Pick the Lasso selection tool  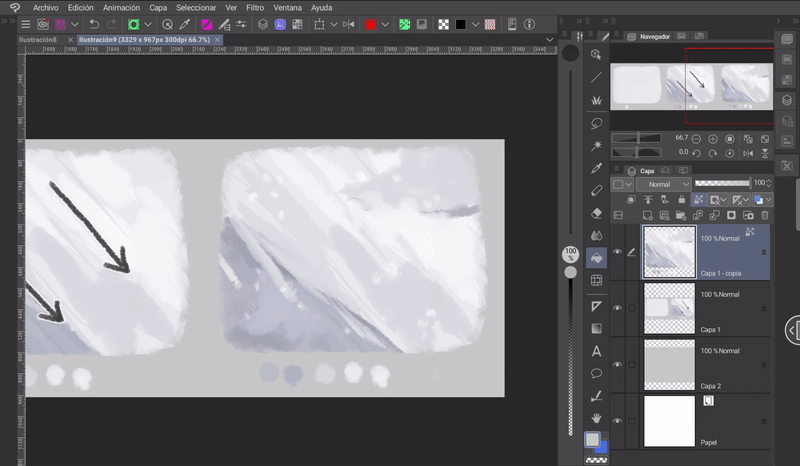click(597, 123)
